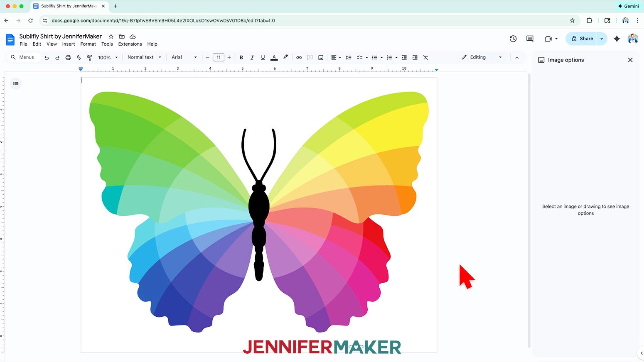Open the Help menu
The image size is (644, 362).
tap(152, 44)
